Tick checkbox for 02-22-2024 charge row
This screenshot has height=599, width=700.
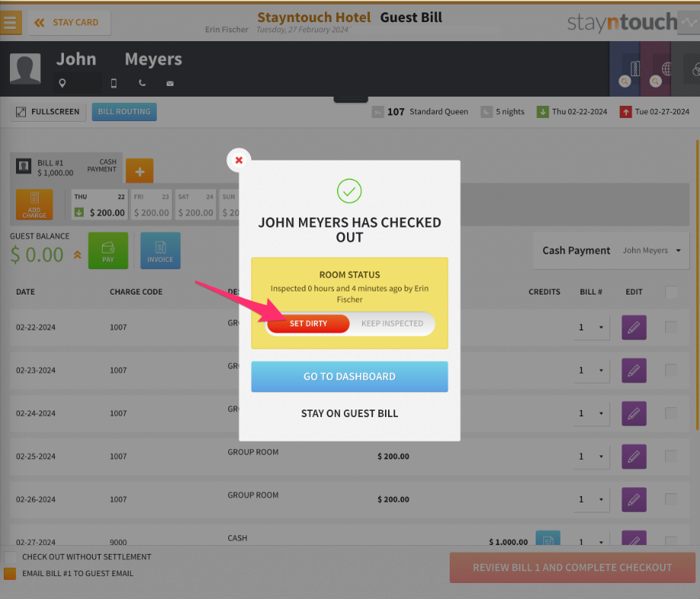pos(671,327)
